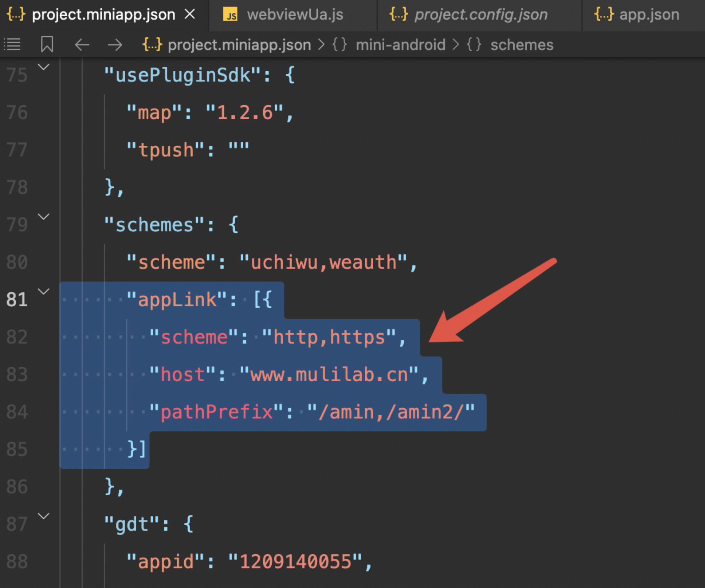Toggle the bookmark icon
The width and height of the screenshot is (705, 588).
(47, 44)
